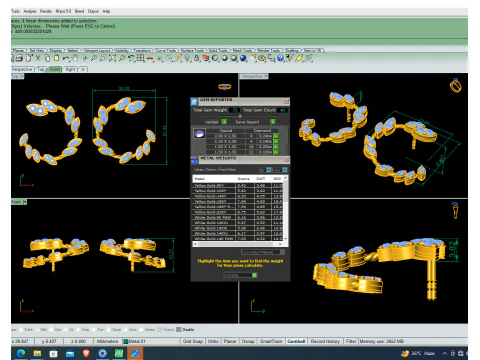This screenshot has width=480, height=360.
Task: Click the Copy icon in the toolbar
Action: tap(47, 58)
